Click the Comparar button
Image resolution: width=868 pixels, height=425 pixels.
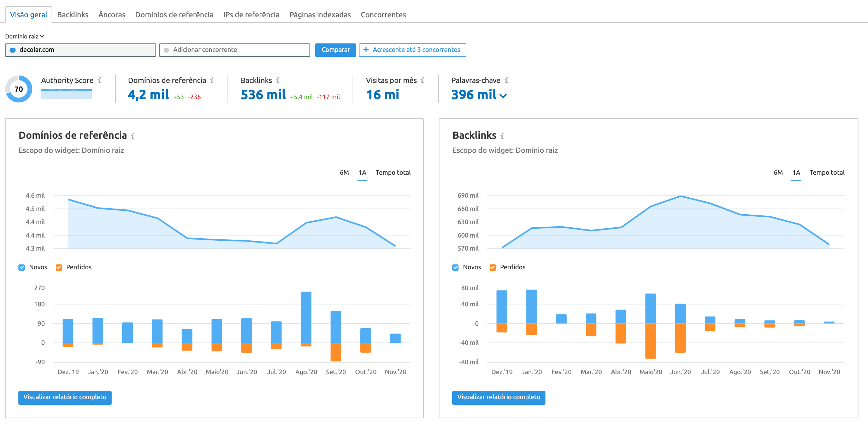click(x=335, y=50)
